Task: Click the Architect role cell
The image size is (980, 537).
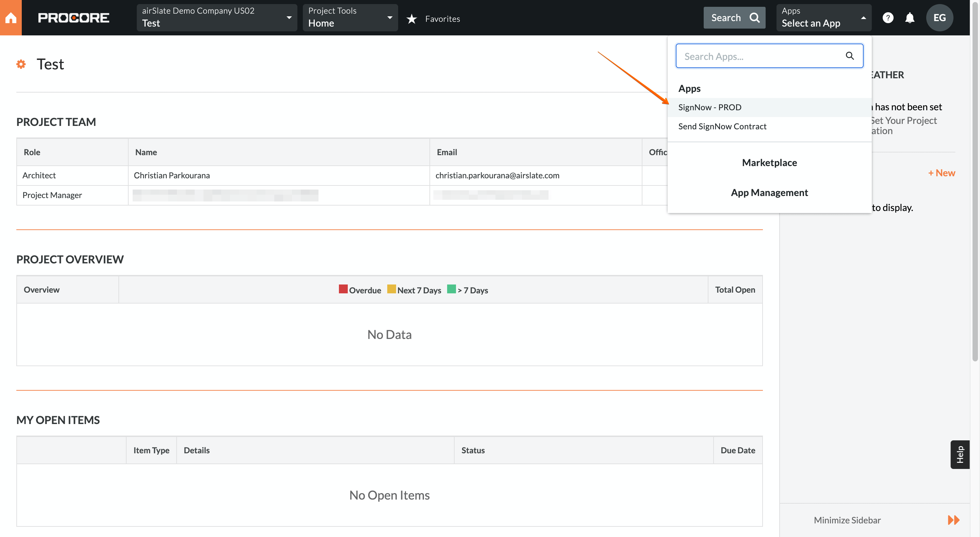Action: tap(72, 176)
